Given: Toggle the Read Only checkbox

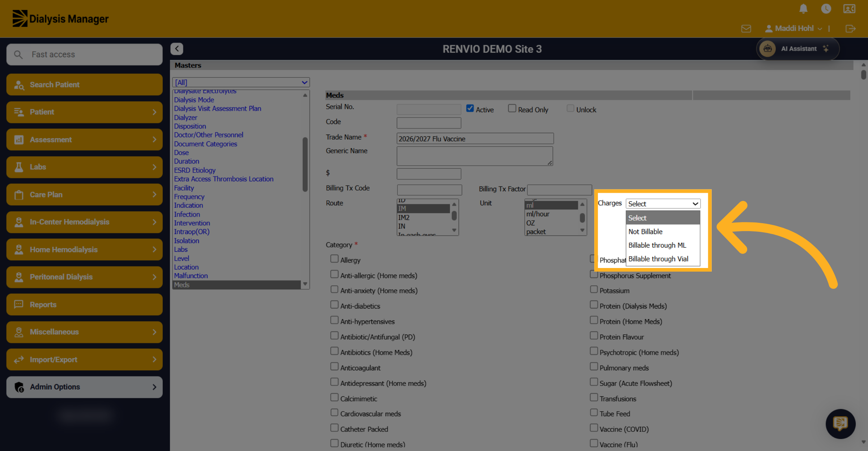Looking at the screenshot, I should click(512, 109).
